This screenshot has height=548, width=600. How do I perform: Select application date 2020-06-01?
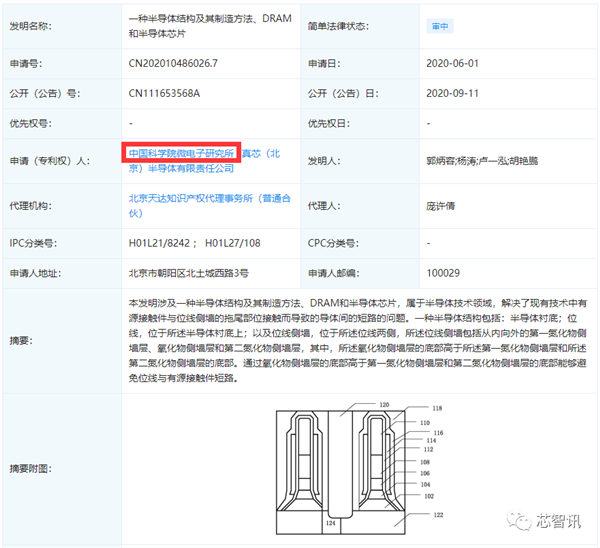pos(452,63)
